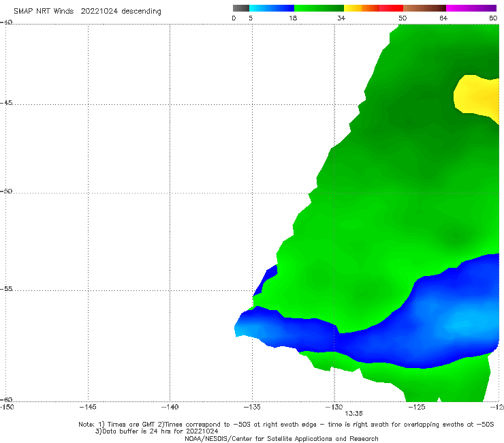504x443 pixels.
Task: Click the gray segment of the color bar
Action: pos(240,8)
